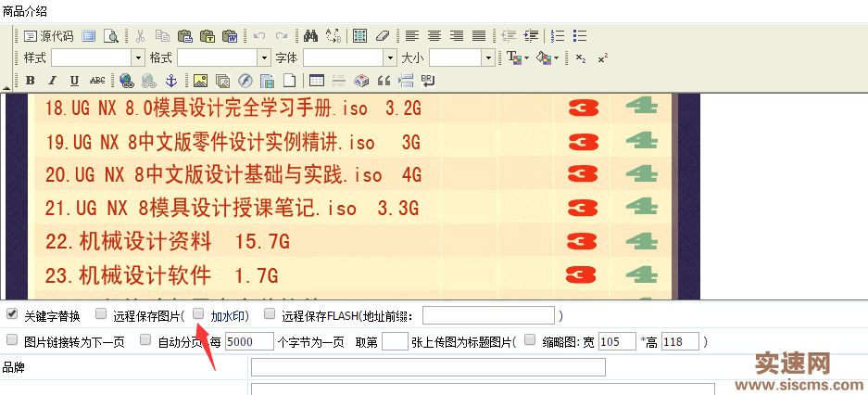Image resolution: width=868 pixels, height=395 pixels.
Task: Insert an image icon
Action: (200, 81)
